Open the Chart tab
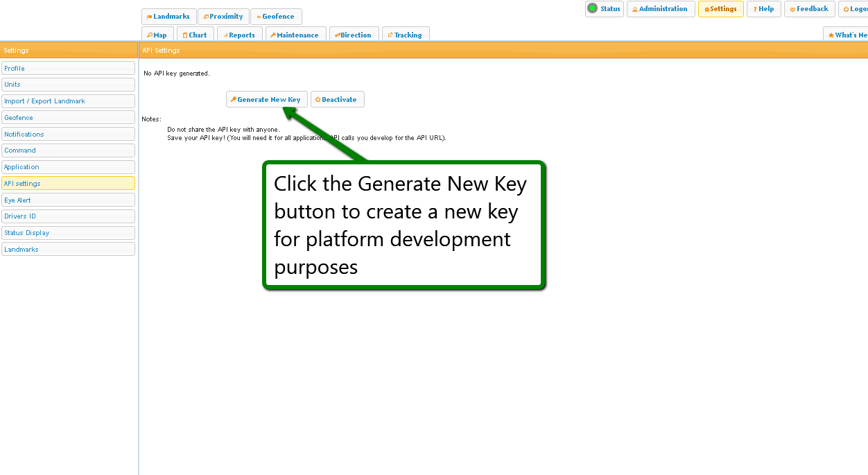Viewport: 868px width, 475px height. pyautogui.click(x=195, y=35)
